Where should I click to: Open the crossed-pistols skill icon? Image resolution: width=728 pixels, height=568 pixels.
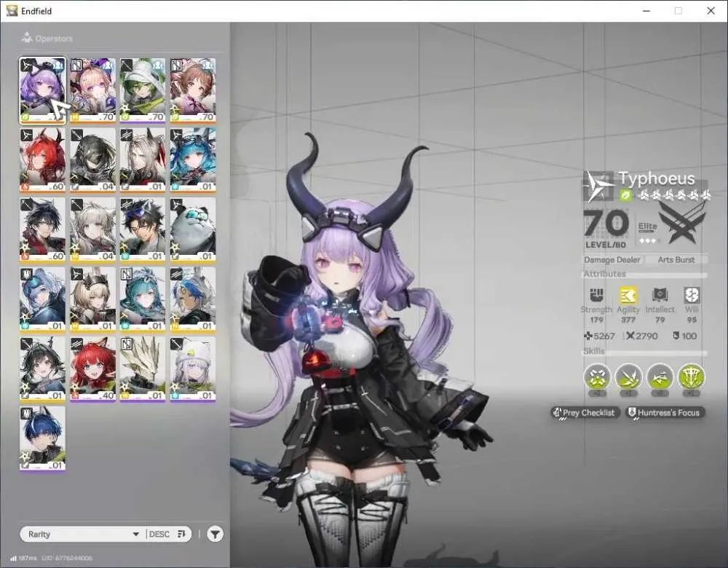(x=597, y=377)
